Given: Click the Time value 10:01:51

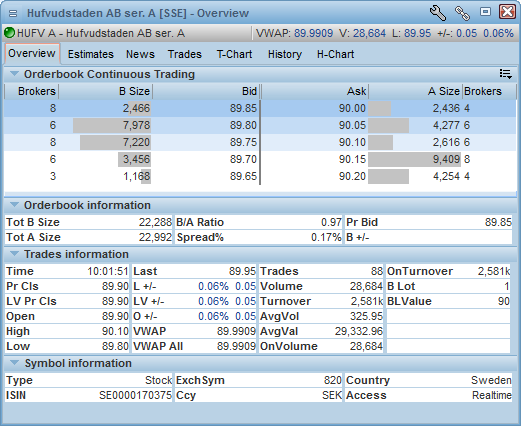Looking at the screenshot, I should 108,271.
